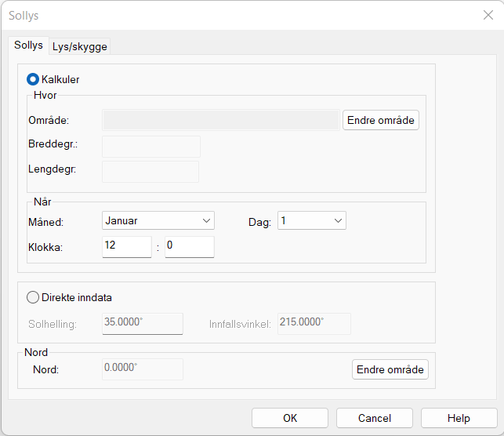The width and height of the screenshot is (504, 436).
Task: Click the Område text field
Action: tap(221, 120)
